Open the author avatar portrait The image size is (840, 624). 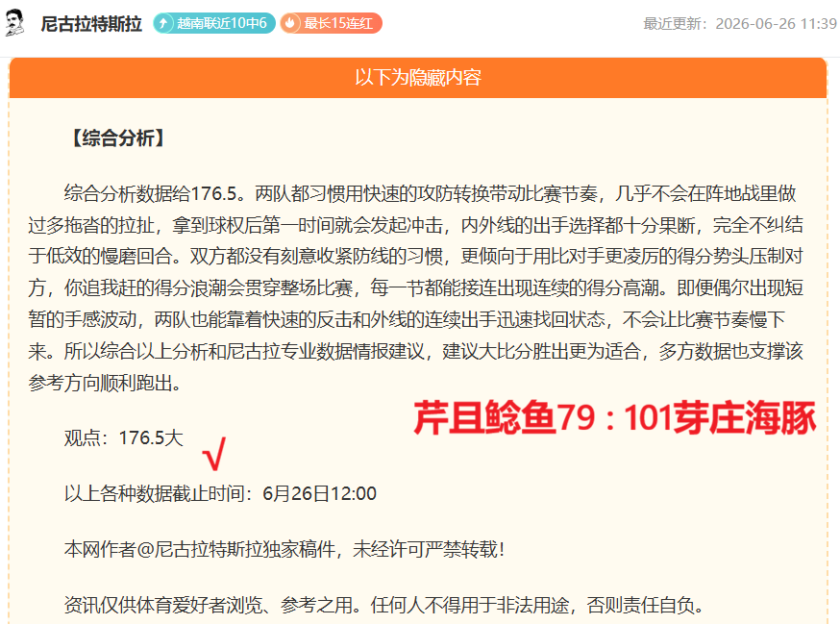point(14,22)
